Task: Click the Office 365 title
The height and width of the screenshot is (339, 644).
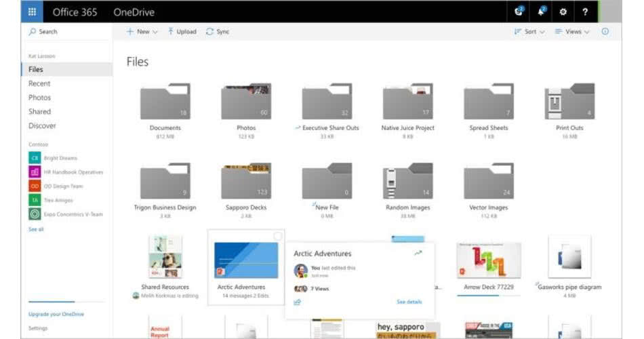Action: (75, 12)
